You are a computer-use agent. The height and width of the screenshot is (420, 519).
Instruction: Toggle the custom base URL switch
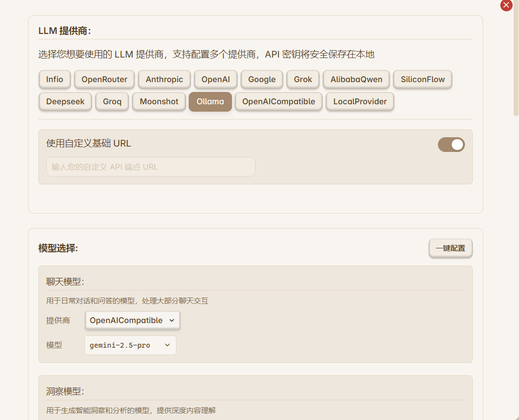[x=451, y=145]
